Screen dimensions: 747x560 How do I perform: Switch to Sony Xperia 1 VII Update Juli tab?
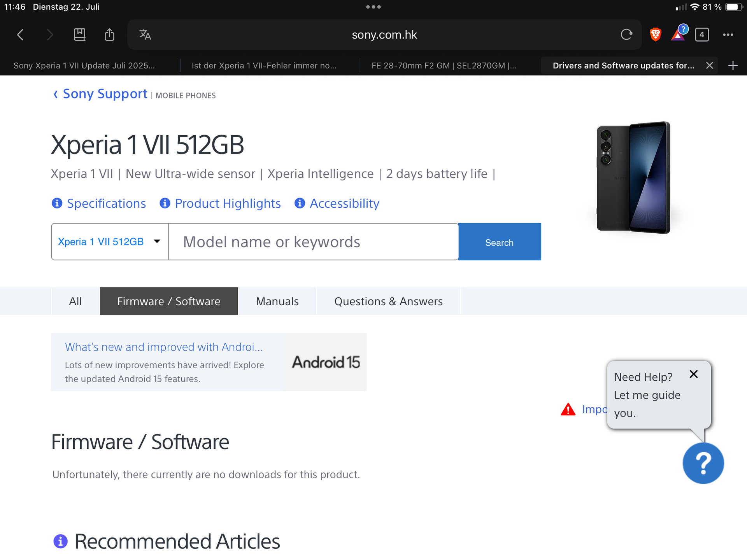coord(84,65)
